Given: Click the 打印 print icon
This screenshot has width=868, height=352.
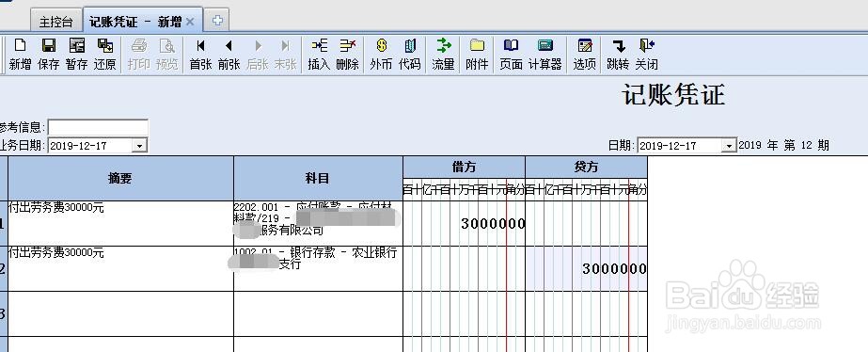Looking at the screenshot, I should click(139, 54).
